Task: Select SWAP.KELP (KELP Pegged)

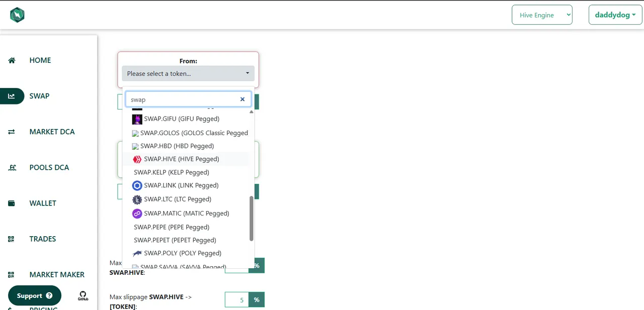Action: pyautogui.click(x=186, y=172)
